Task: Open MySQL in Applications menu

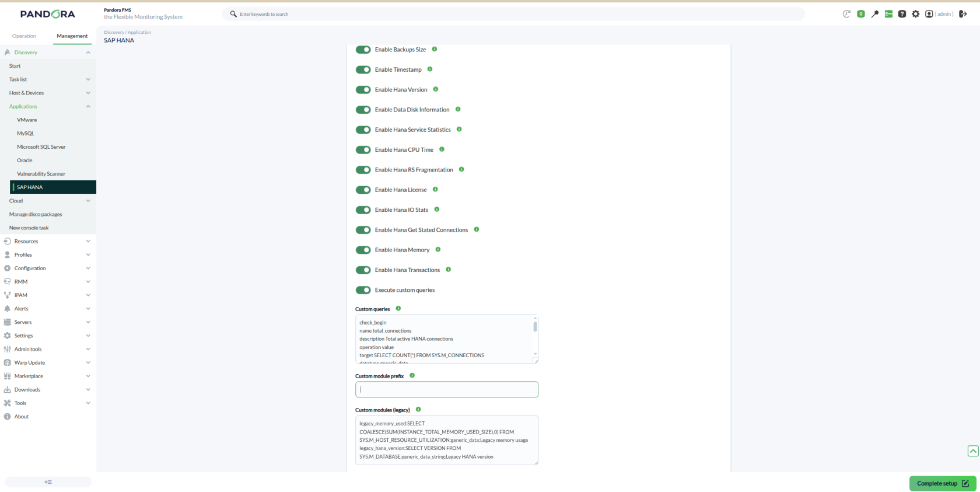Action: coord(26,133)
